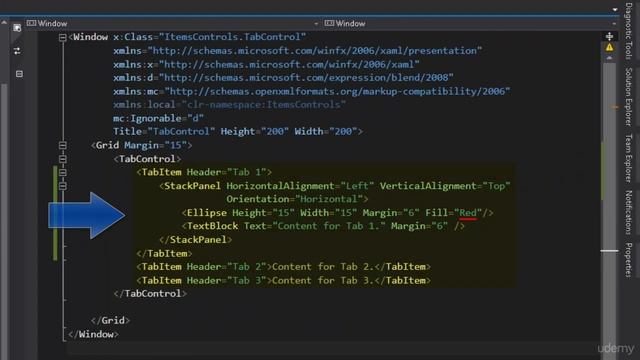Collapse the Window element outlining node
The width and height of the screenshot is (640, 360).
pos(62,38)
